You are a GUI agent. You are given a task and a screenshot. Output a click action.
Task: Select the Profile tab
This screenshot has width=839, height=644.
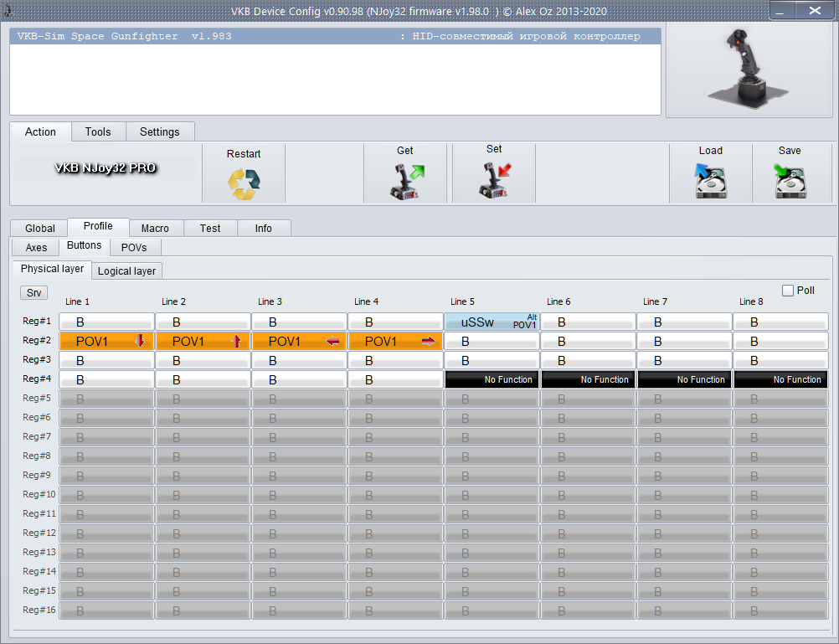[98, 226]
